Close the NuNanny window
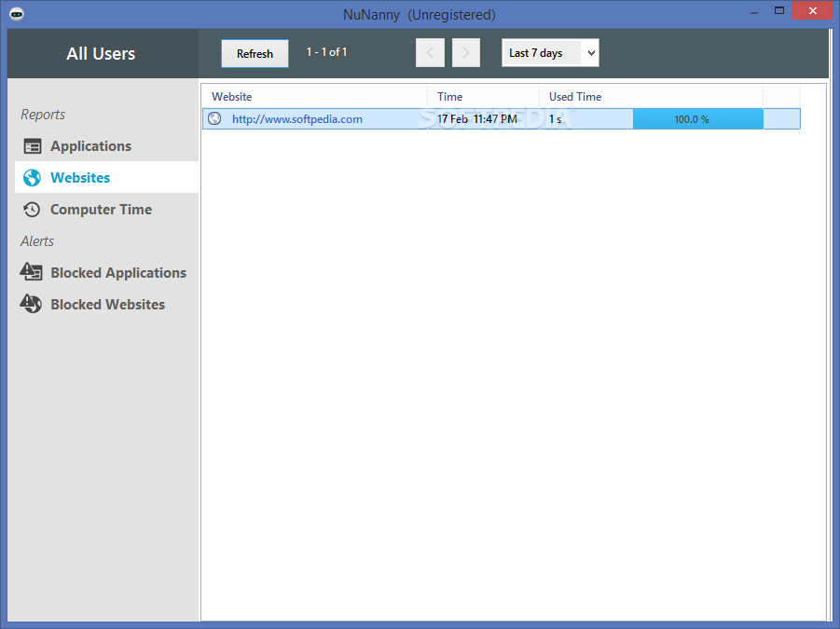Image resolution: width=840 pixels, height=629 pixels. 813,10
